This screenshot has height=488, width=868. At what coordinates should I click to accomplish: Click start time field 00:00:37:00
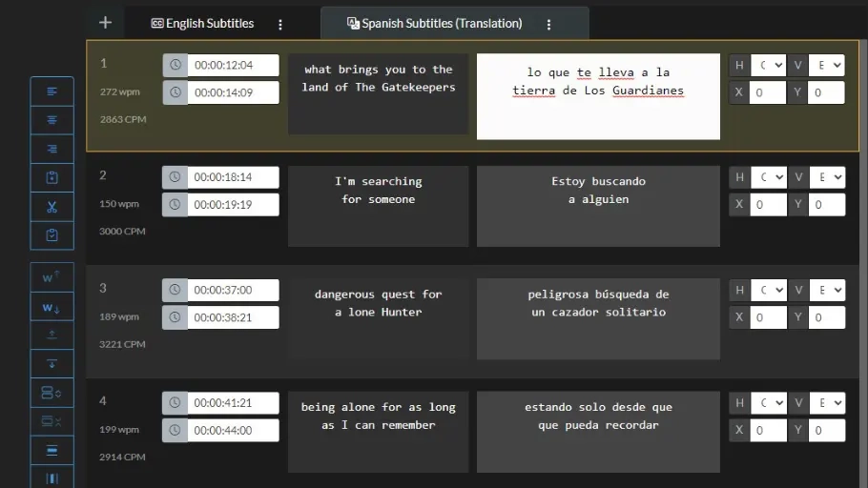233,290
